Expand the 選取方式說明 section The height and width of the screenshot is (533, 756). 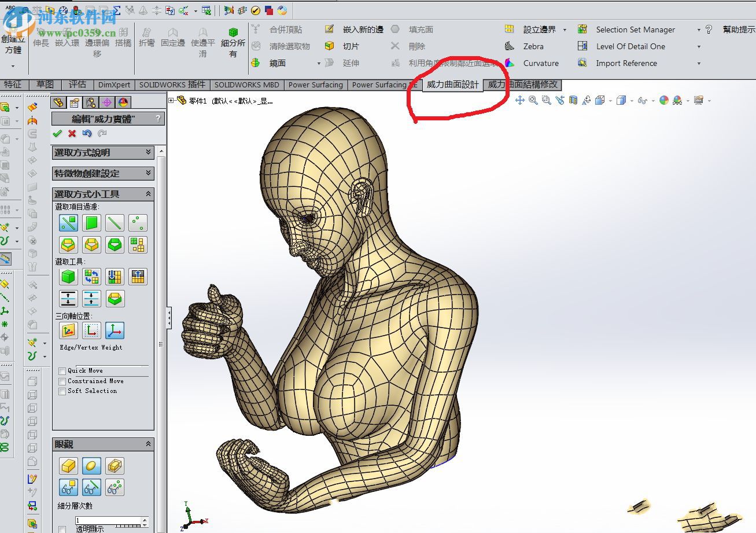point(149,152)
